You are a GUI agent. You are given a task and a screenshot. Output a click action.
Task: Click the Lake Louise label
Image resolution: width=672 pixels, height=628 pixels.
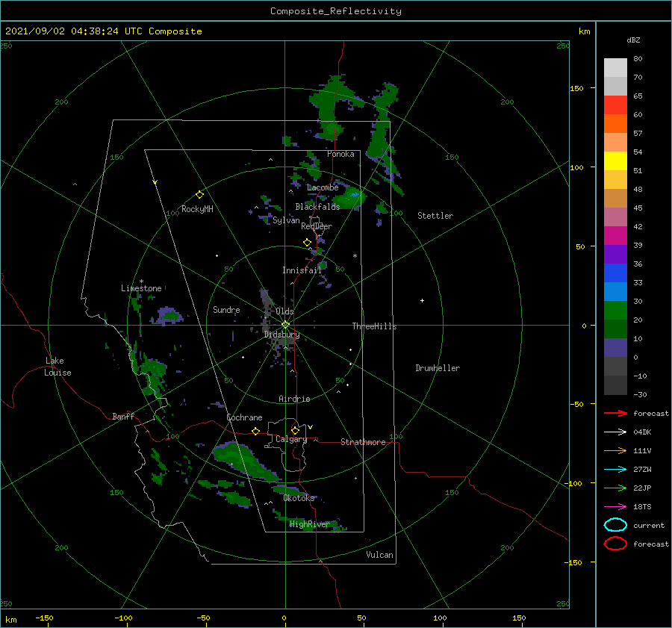[x=57, y=367]
